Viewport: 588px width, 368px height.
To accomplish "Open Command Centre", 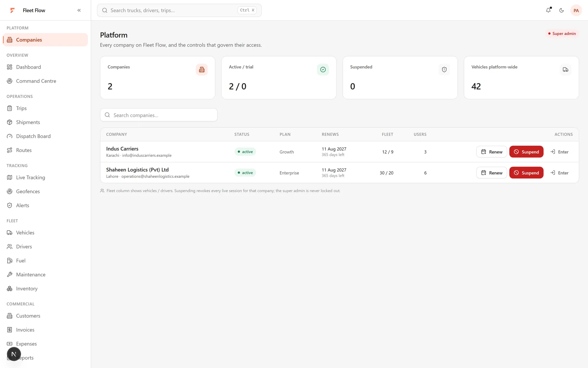I will [45, 81].
